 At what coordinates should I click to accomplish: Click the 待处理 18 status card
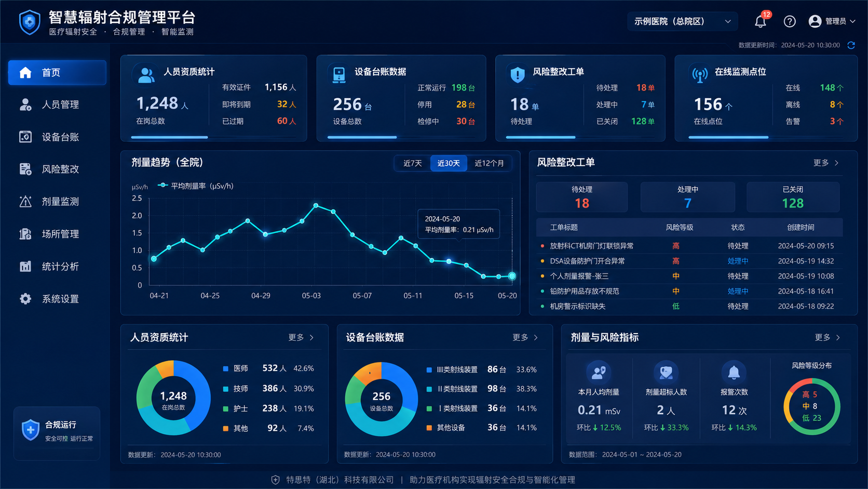pos(582,197)
